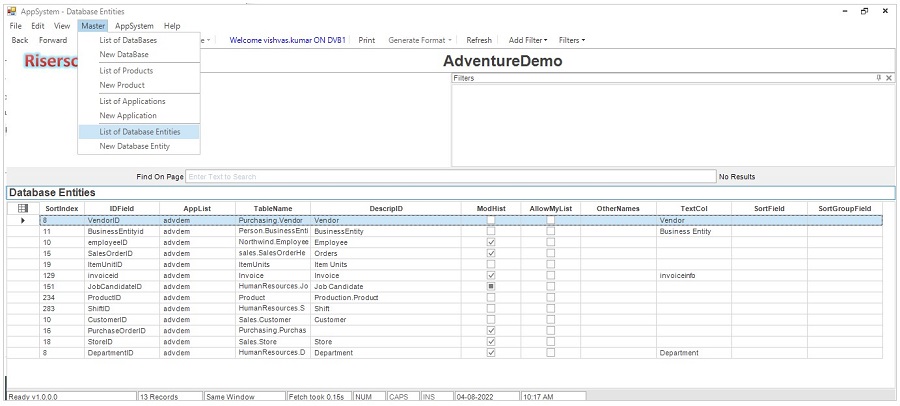Sort by the TableName column header
The width and height of the screenshot is (900, 406).
273,208
